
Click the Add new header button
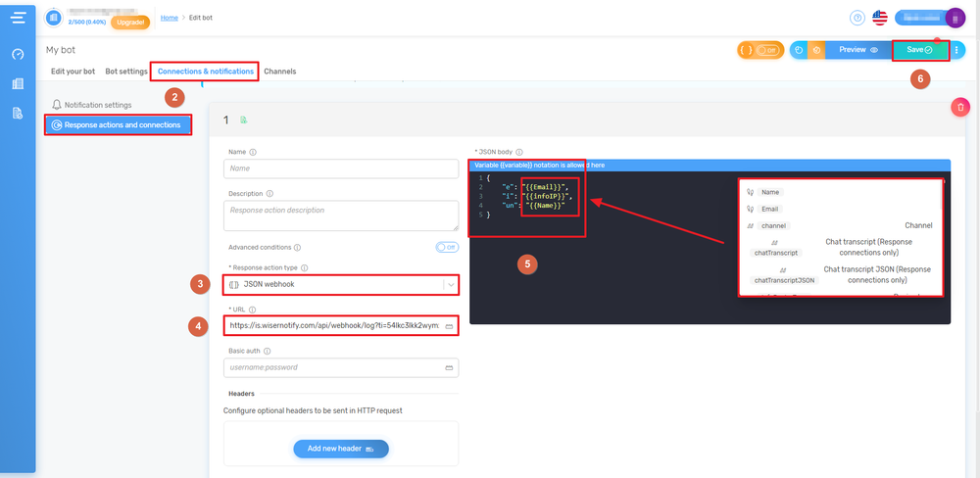pyautogui.click(x=341, y=449)
